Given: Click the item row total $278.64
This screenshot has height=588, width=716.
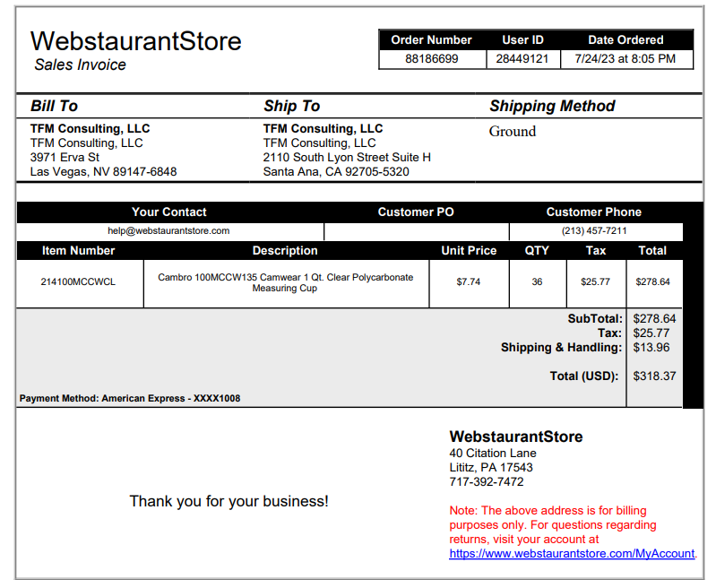Looking at the screenshot, I should coord(653,281).
